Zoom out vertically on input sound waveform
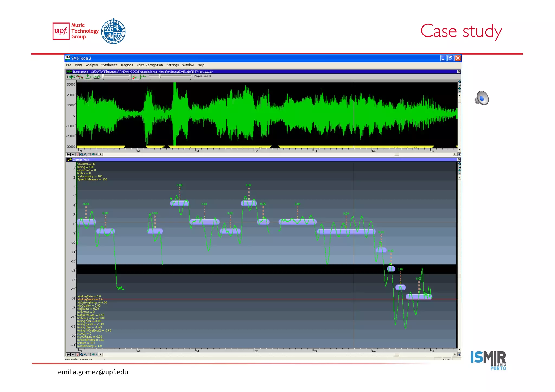Viewport: 555px width, 392px height. coord(460,85)
